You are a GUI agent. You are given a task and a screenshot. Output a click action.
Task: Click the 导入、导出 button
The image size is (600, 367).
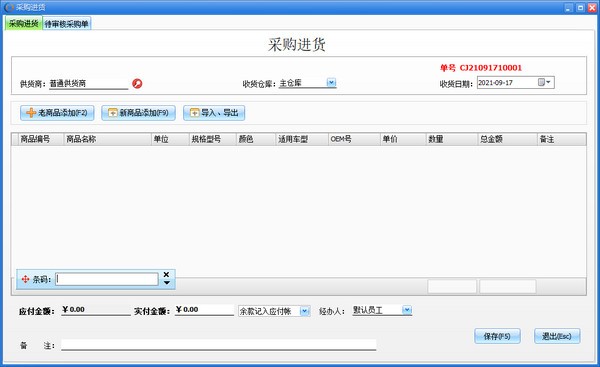click(214, 113)
